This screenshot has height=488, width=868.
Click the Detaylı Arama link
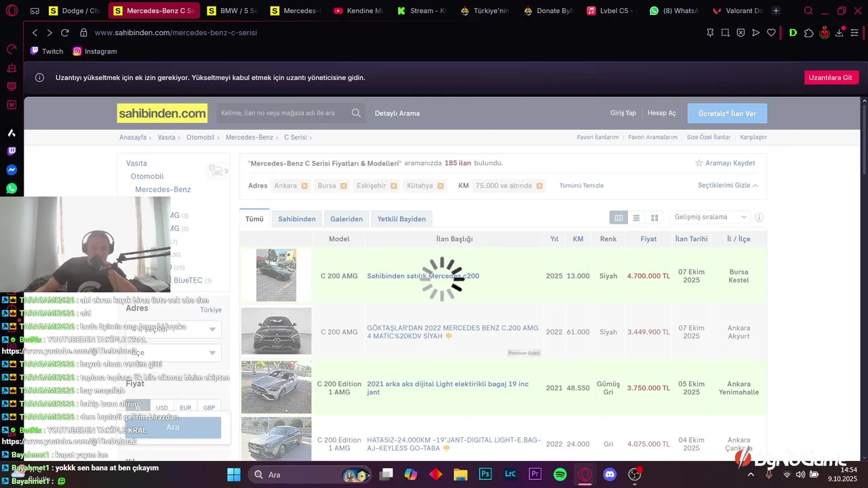coord(397,113)
